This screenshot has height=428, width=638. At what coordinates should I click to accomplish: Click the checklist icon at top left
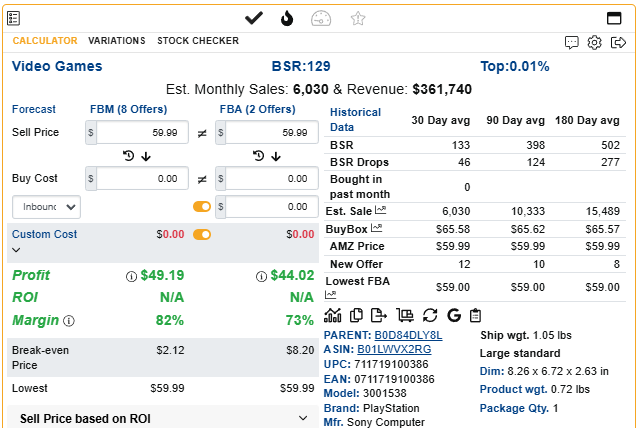pos(13,18)
